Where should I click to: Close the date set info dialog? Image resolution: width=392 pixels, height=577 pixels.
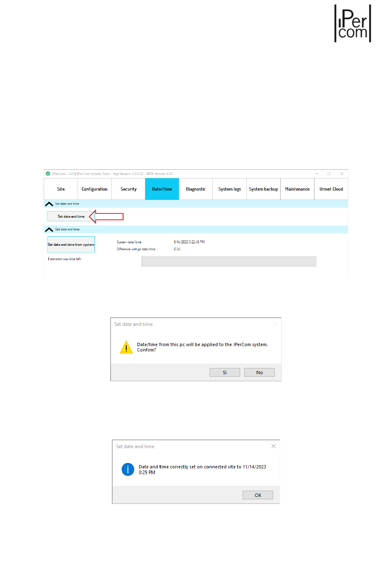[273, 446]
